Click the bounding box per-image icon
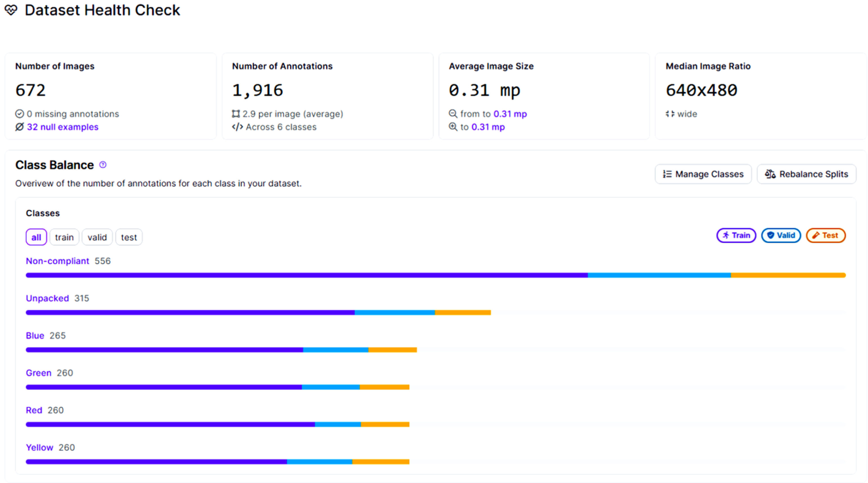868x483 pixels. point(236,114)
